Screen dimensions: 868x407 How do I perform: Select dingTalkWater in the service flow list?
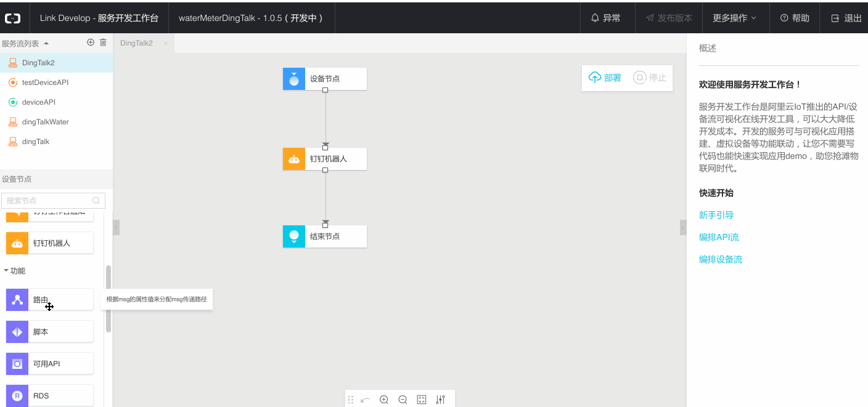point(56,122)
